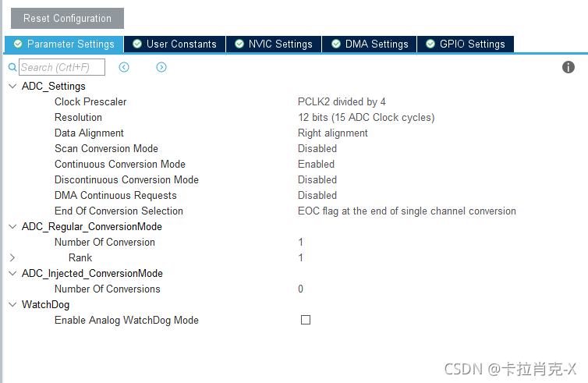Click green check icon on GPIO Settings tab
The height and width of the screenshot is (383, 588).
click(430, 44)
